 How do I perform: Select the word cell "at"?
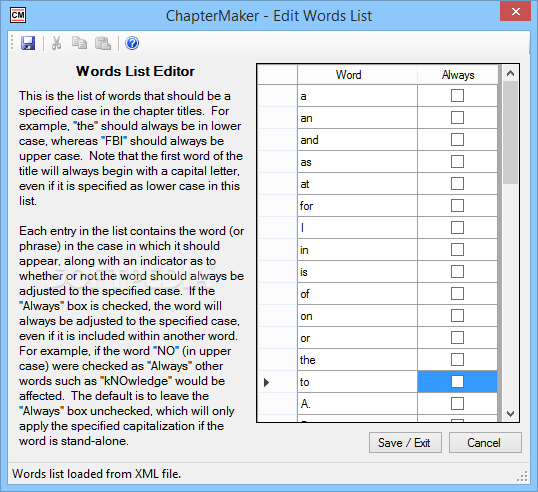pyautogui.click(x=357, y=184)
